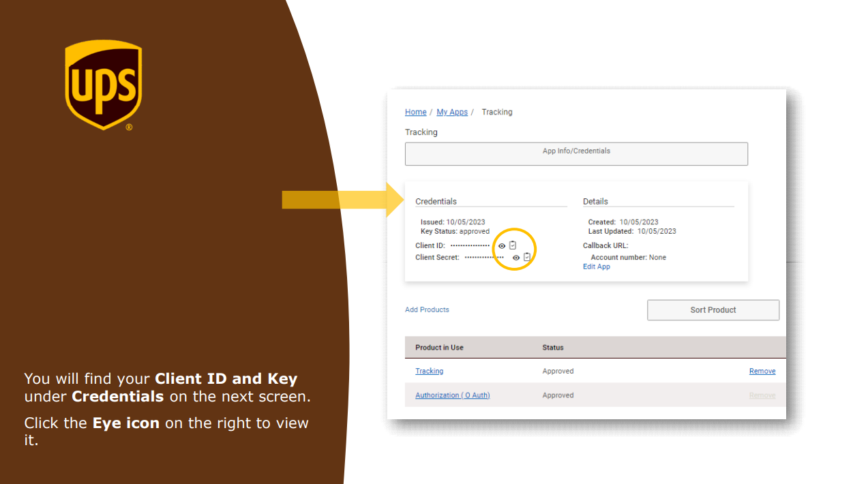Open the Tracking product link

tap(429, 372)
